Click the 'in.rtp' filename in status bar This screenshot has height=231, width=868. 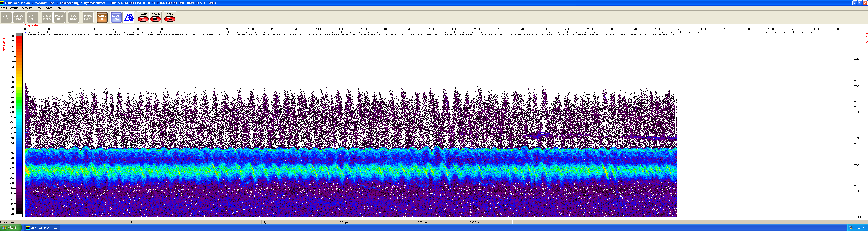tap(134, 222)
